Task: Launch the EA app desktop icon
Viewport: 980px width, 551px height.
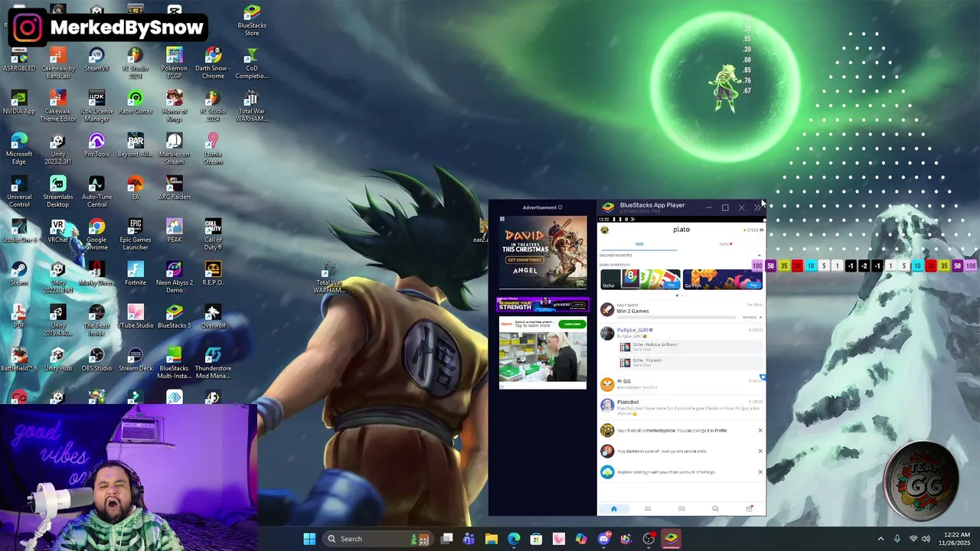Action: (x=136, y=189)
